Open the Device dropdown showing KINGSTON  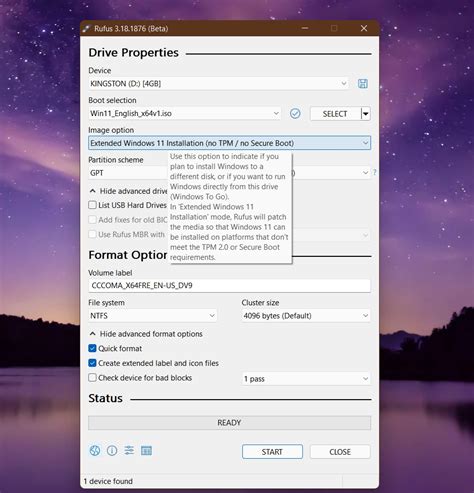[x=219, y=84]
